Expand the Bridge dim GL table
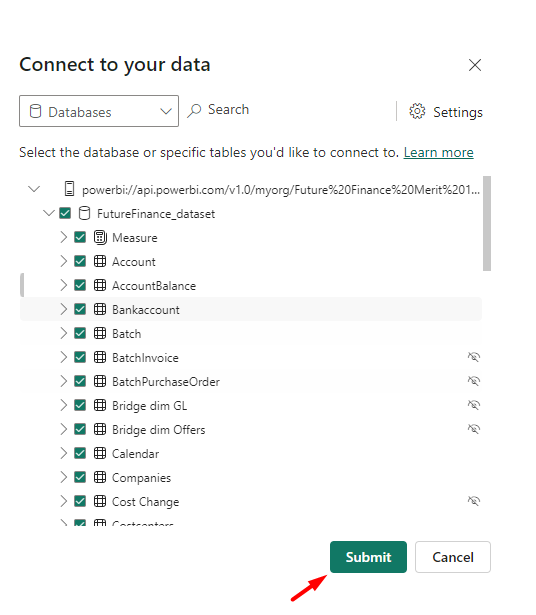 pos(64,405)
